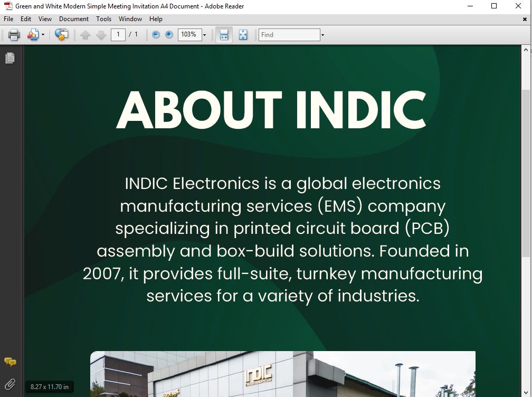Open the Pages panel in sidebar
Viewport: 532px width, 397px height.
(x=10, y=58)
